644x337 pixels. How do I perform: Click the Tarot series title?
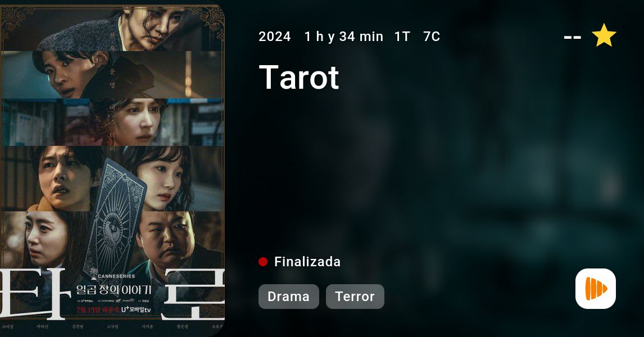[299, 77]
